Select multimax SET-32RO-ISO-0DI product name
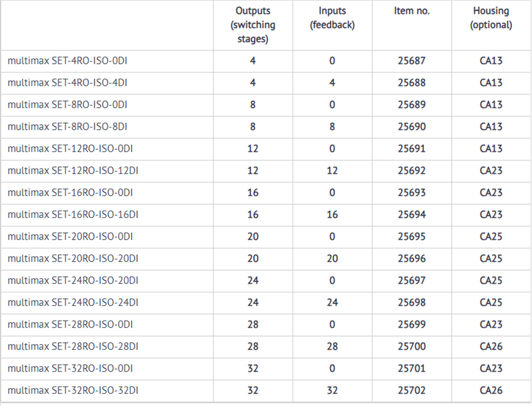Image resolution: width=532 pixels, height=406 pixels. [70, 368]
